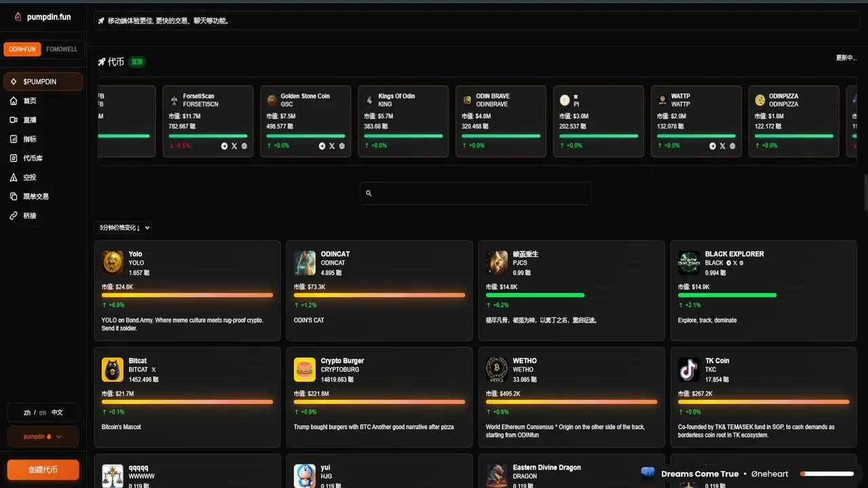The width and height of the screenshot is (868, 488).
Task: Click the music player progress bar
Action: click(x=827, y=474)
